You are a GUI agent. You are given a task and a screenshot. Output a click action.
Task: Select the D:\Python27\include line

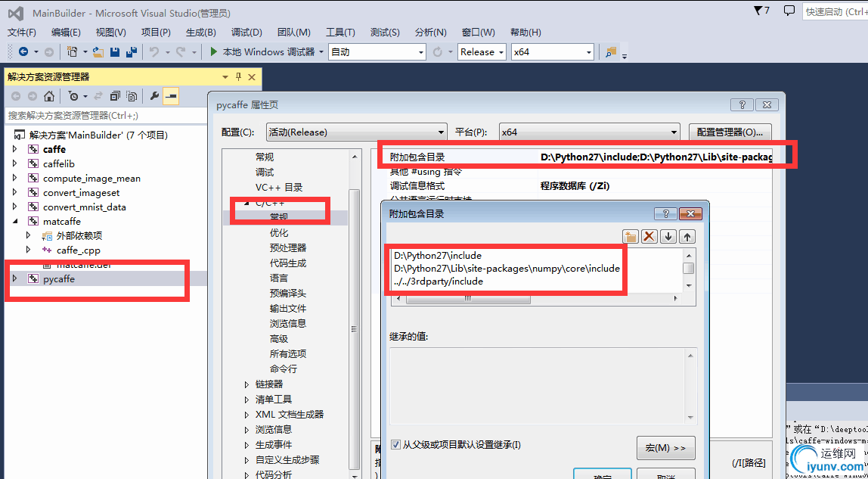[438, 256]
